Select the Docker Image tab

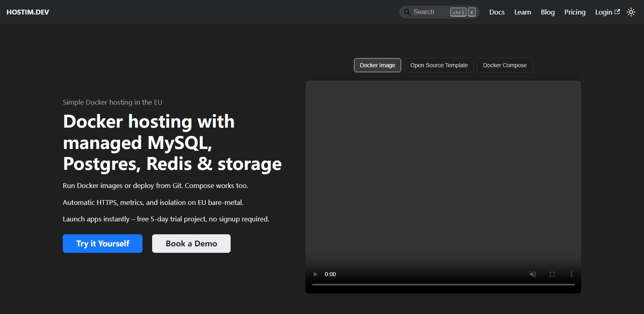click(377, 65)
